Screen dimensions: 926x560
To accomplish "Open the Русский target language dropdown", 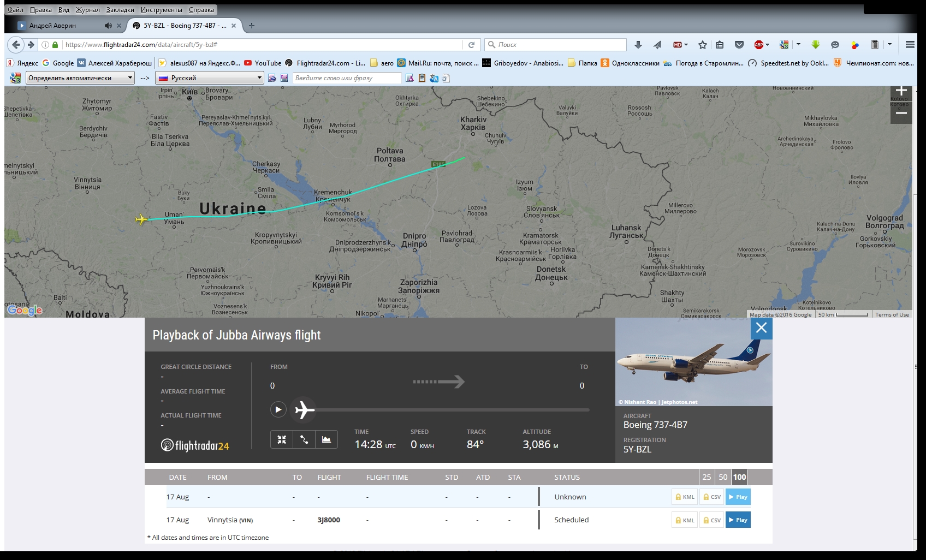I will pos(210,78).
